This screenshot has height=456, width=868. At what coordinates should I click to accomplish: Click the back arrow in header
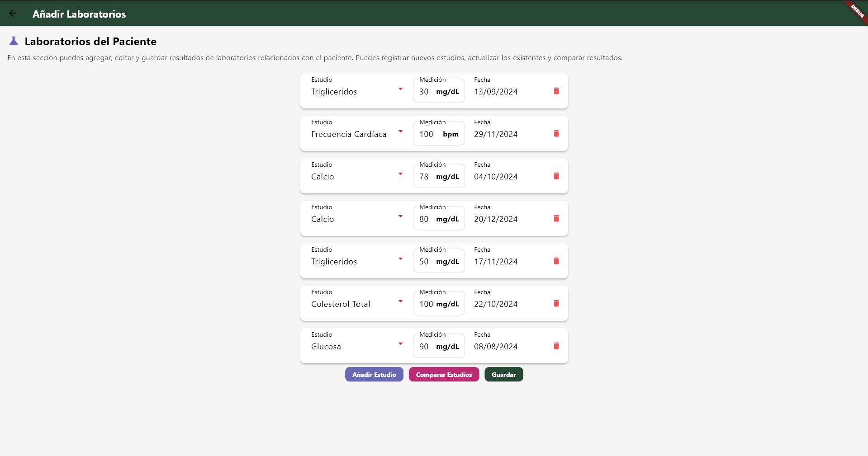13,13
